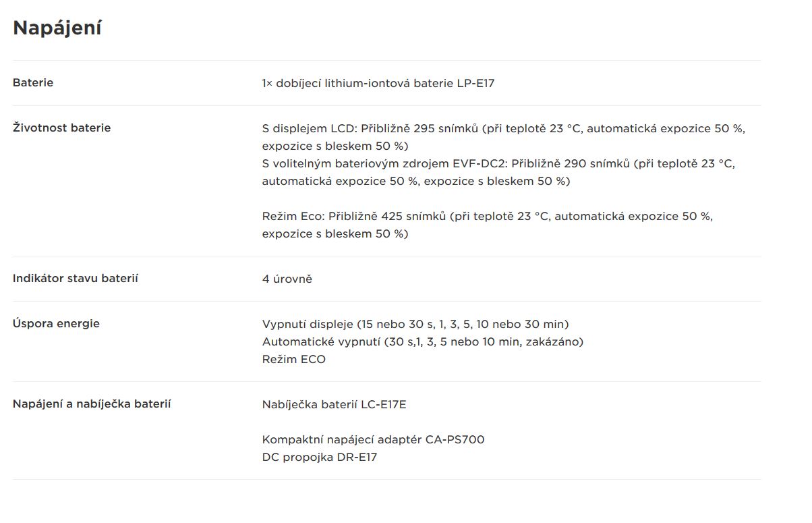Select the Životnost baterie label
This screenshot has width=812, height=523.
point(62,128)
